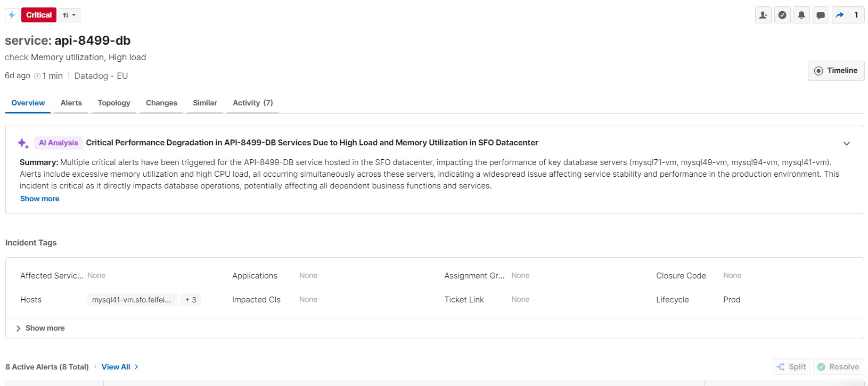Collapse the AI Analysis summary chevron

pos(847,143)
